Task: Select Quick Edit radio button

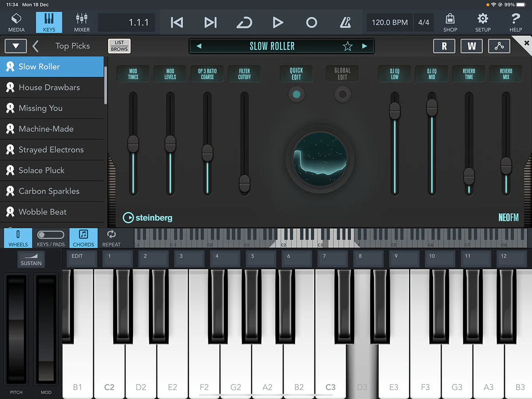Action: click(x=297, y=94)
